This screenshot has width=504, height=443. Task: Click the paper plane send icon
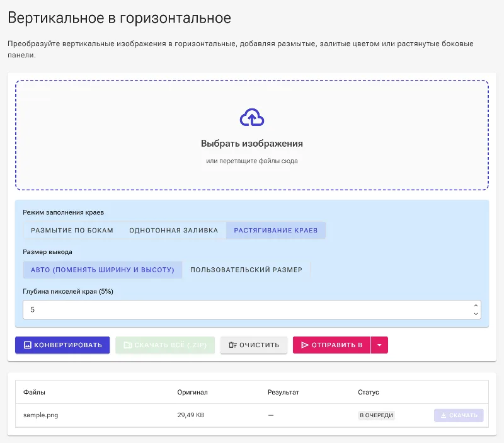click(305, 345)
